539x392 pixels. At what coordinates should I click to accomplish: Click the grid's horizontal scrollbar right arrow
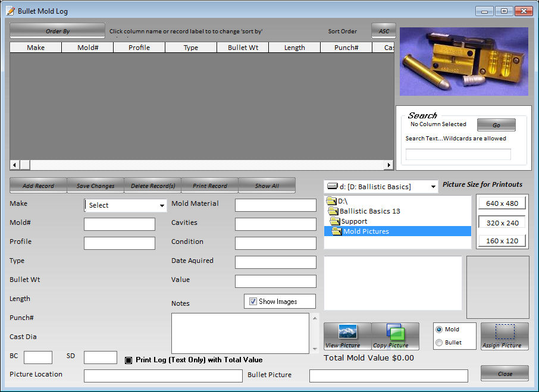pos(389,165)
